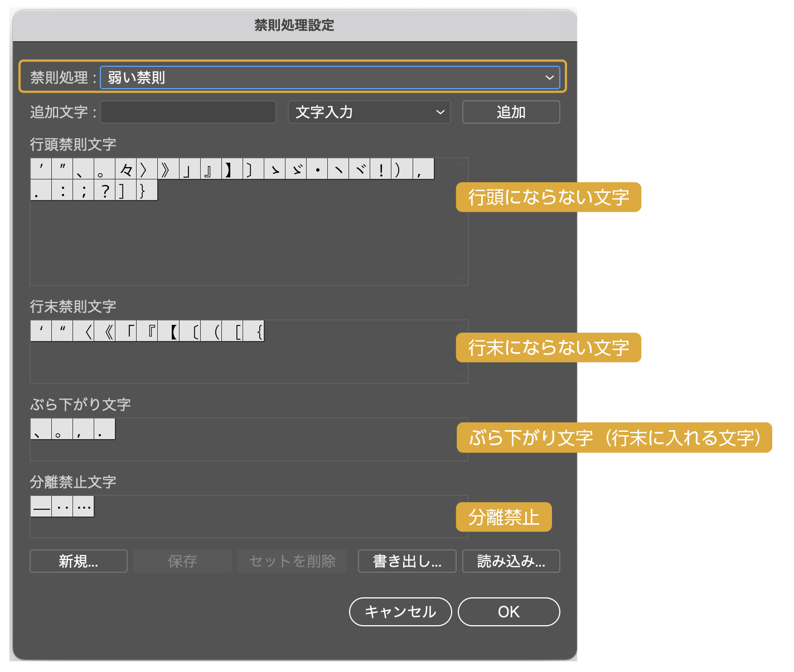Viewport: 794px width, 672px height.
Task: Click the 新規... button
Action: 79,561
